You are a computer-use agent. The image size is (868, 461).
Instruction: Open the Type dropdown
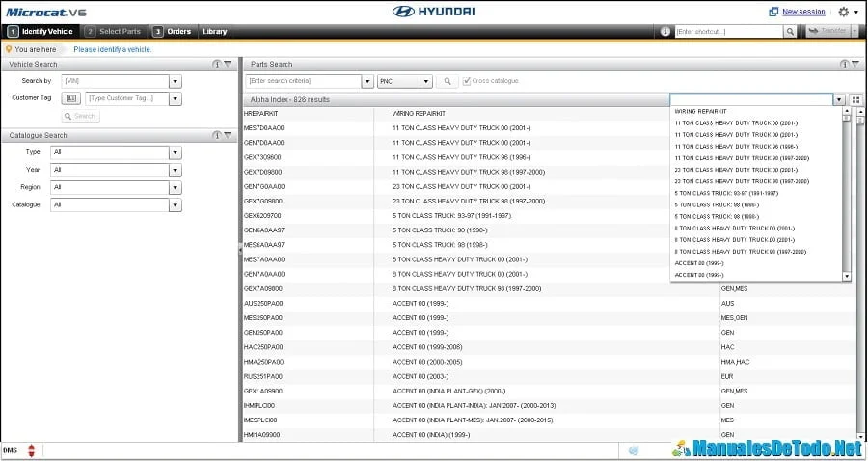(175, 152)
